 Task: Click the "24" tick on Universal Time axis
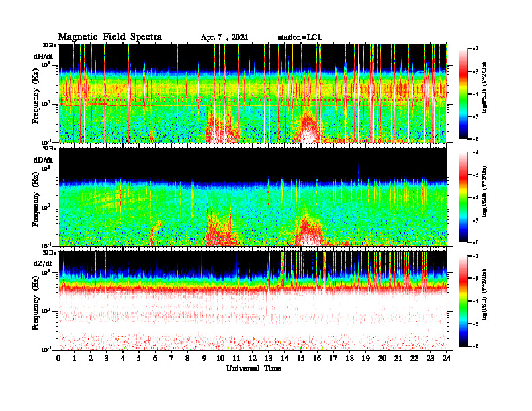[x=447, y=359]
